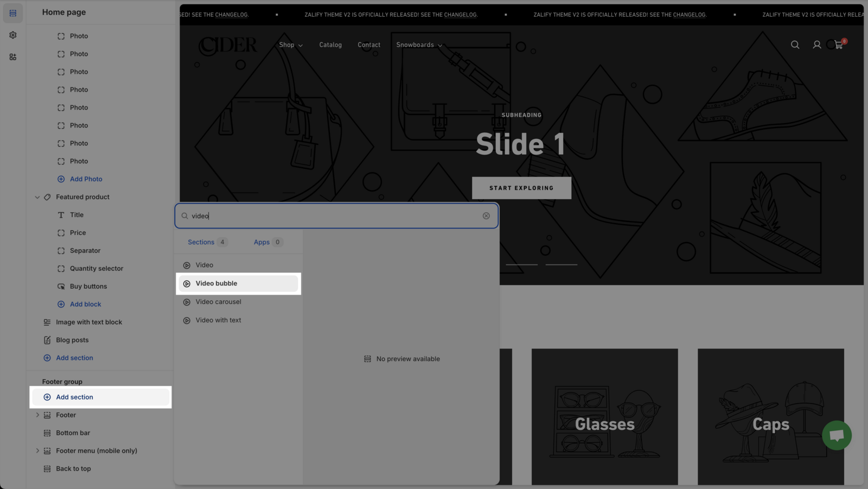Clear the video search field

pos(486,216)
